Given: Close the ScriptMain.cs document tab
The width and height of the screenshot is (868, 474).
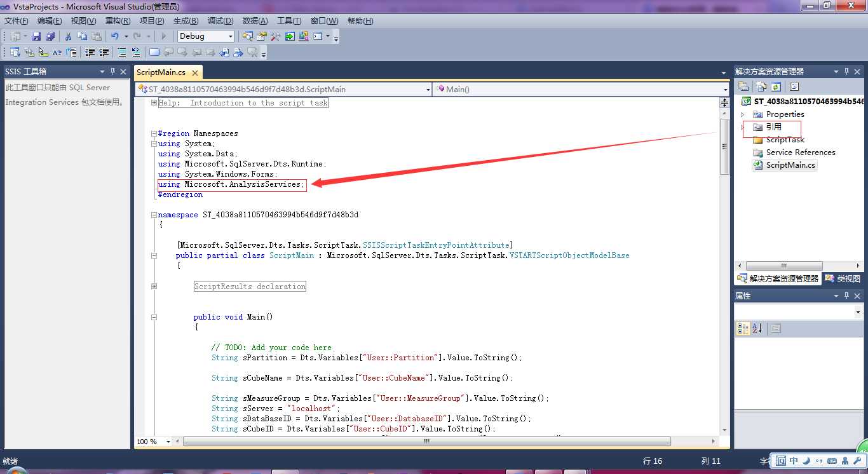Looking at the screenshot, I should [194, 72].
